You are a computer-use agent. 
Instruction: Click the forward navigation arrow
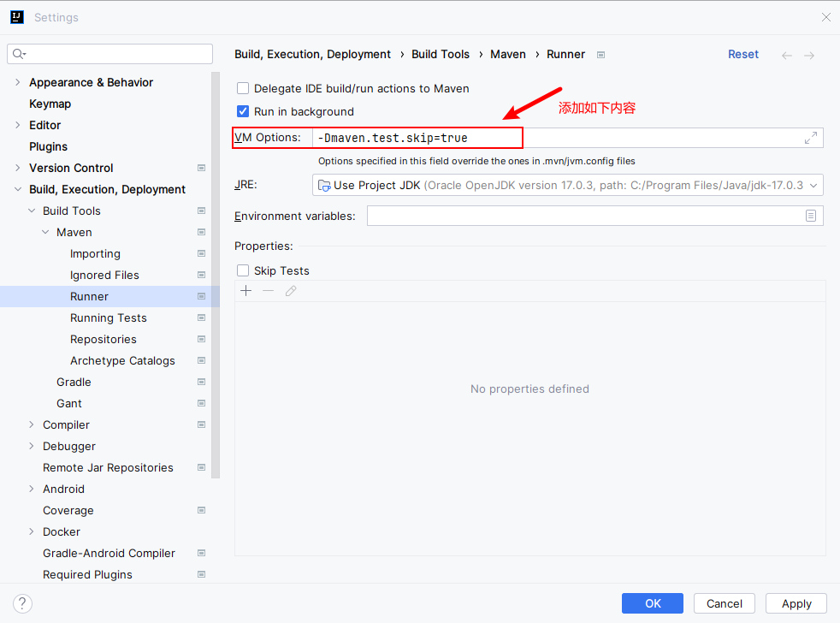click(809, 56)
